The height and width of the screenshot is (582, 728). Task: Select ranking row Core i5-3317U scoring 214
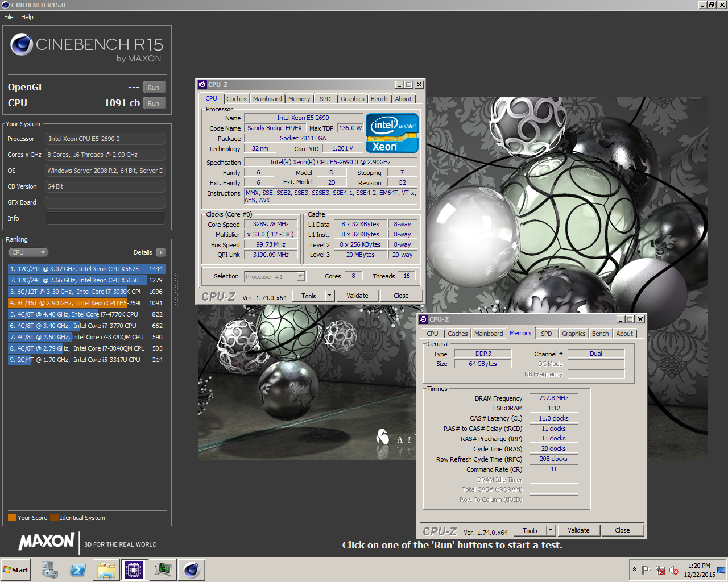coord(86,360)
